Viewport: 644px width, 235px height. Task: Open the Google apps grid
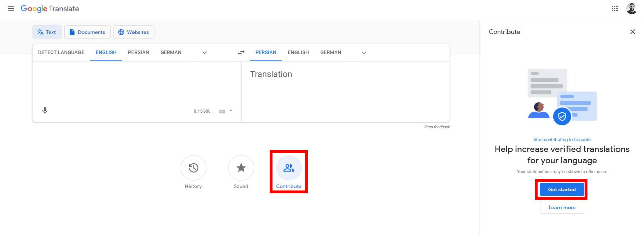click(615, 9)
